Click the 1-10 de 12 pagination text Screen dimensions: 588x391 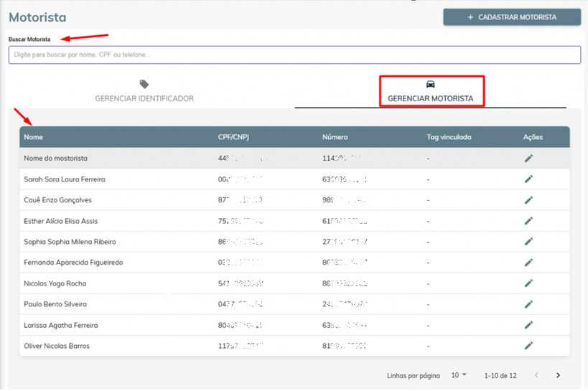pyautogui.click(x=500, y=376)
